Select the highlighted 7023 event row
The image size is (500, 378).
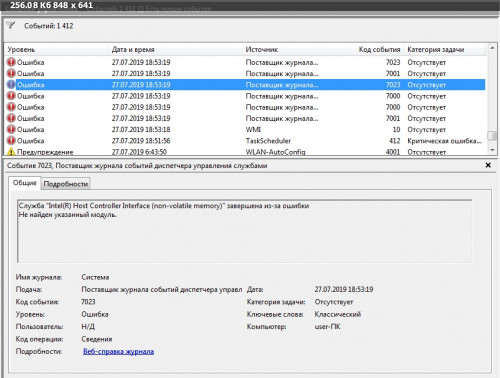tap(246, 85)
